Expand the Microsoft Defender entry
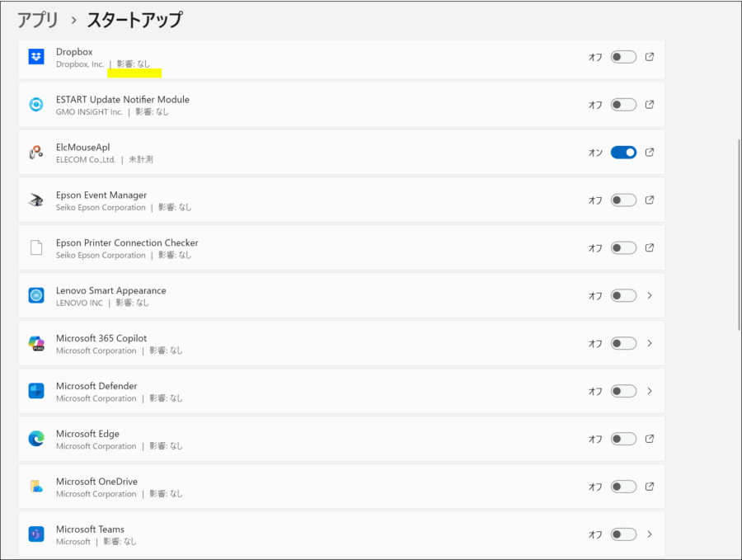Viewport: 742px width, 560px height. click(x=650, y=391)
